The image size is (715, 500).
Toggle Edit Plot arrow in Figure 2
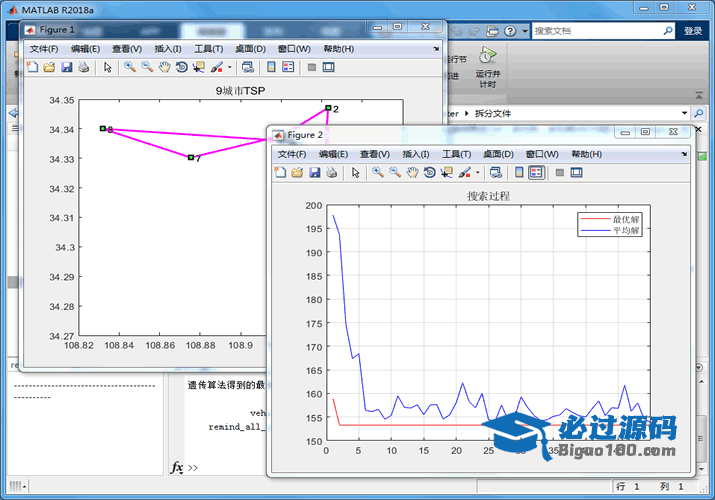tap(355, 173)
